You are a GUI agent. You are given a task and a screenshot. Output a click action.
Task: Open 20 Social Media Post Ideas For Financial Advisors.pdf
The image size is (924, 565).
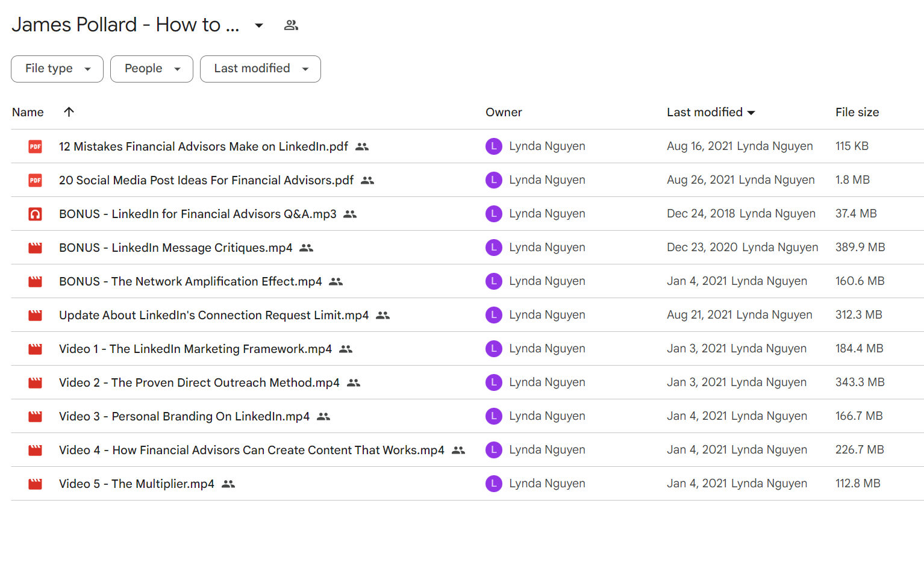[x=206, y=180]
